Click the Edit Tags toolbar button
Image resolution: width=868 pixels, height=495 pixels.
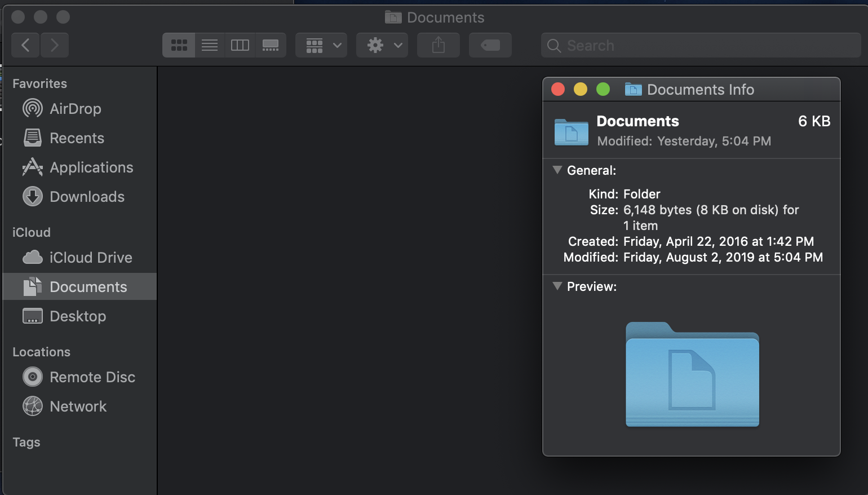tap(490, 45)
